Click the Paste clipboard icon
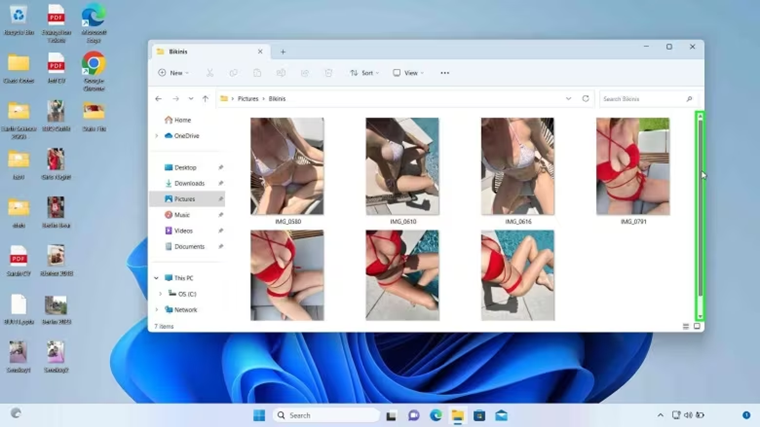The height and width of the screenshot is (427, 760). pyautogui.click(x=257, y=73)
